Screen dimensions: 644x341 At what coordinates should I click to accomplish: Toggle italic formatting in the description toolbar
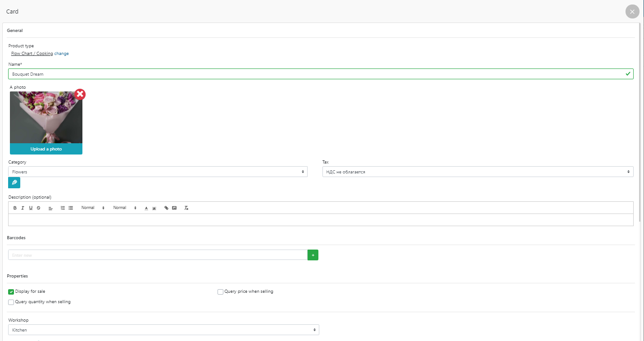coord(23,208)
